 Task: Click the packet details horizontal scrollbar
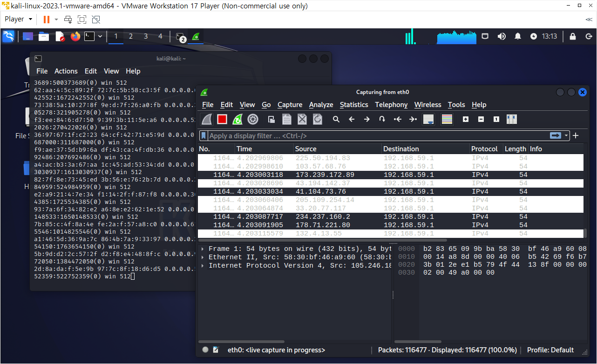tap(242, 342)
